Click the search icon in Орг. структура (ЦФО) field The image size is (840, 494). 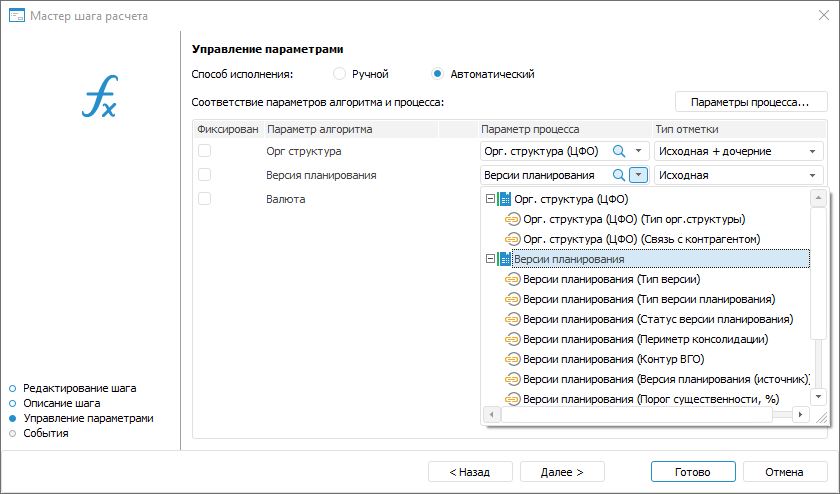click(619, 151)
